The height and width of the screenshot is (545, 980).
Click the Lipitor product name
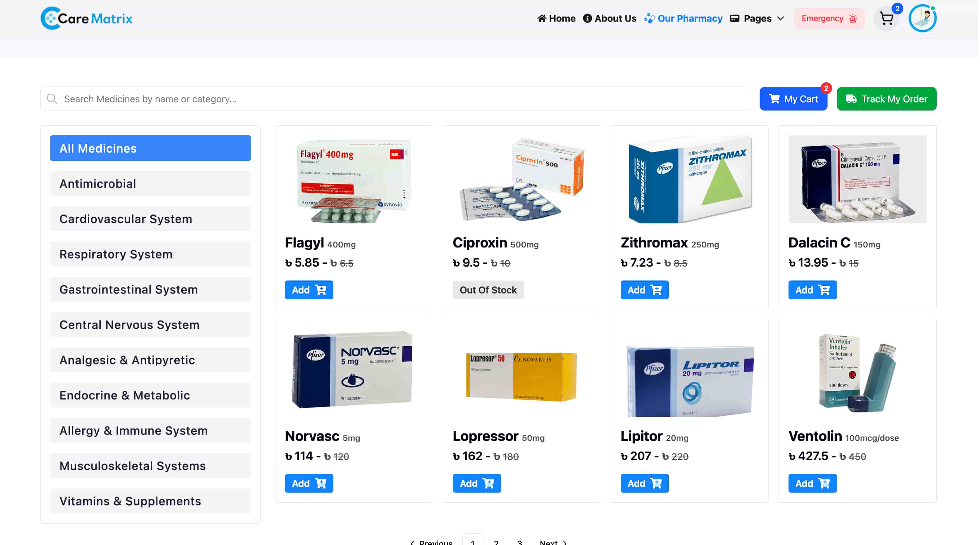click(643, 437)
